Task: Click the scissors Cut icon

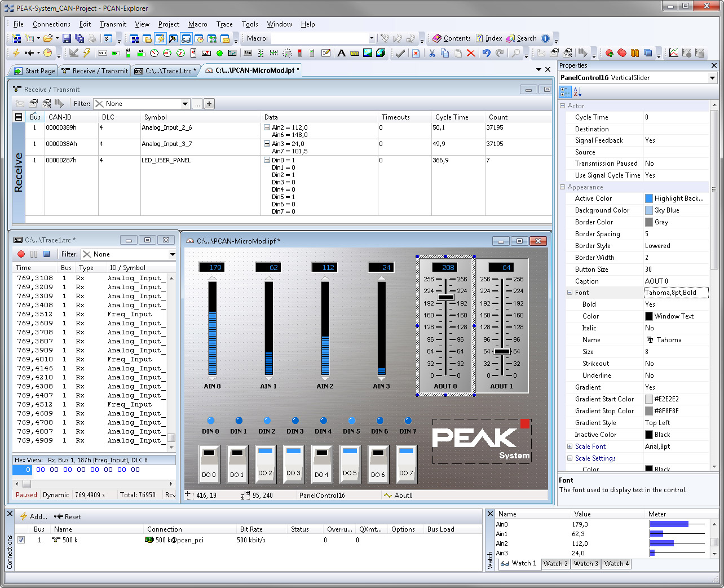Action: (432, 53)
